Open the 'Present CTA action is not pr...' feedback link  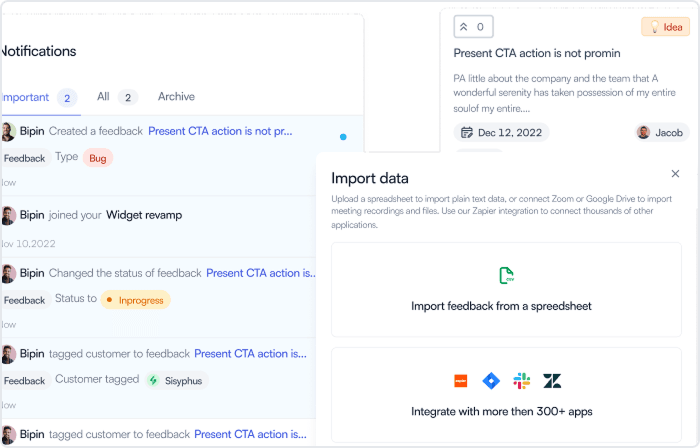(x=220, y=131)
